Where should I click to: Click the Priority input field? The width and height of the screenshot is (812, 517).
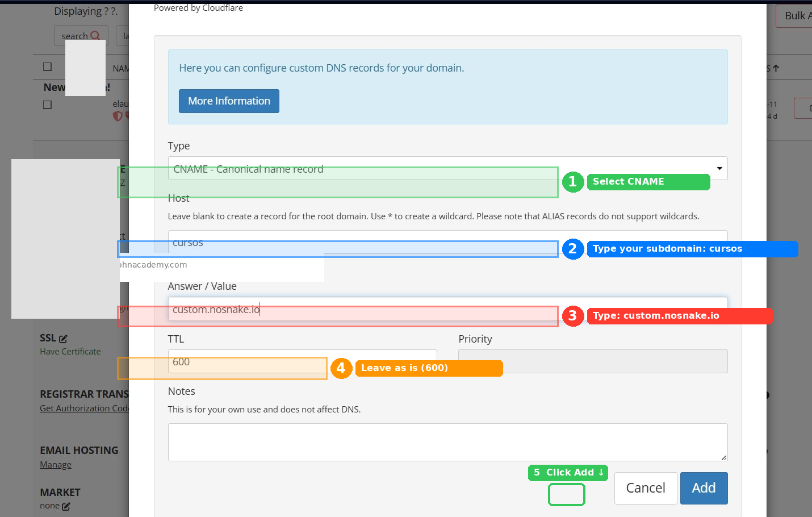click(x=593, y=361)
